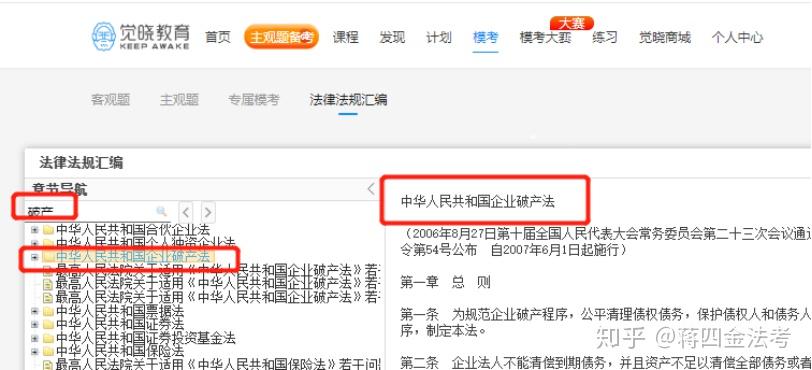Image resolution: width=812 pixels, height=370 pixels.
Task: Expand the 中华人民共和国票据法 node
Action: (35, 311)
